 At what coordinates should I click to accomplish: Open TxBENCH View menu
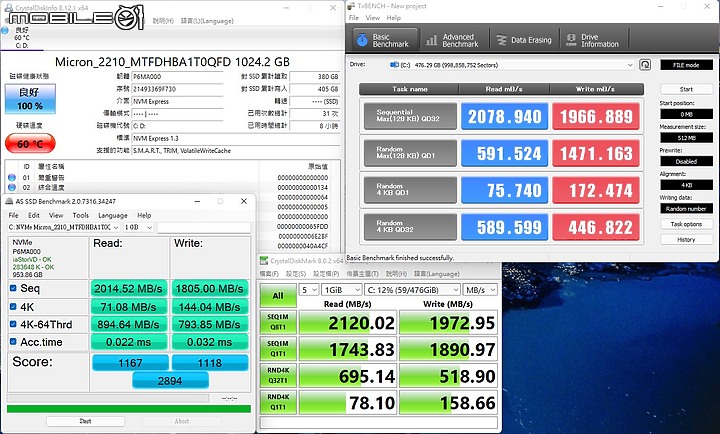click(372, 18)
